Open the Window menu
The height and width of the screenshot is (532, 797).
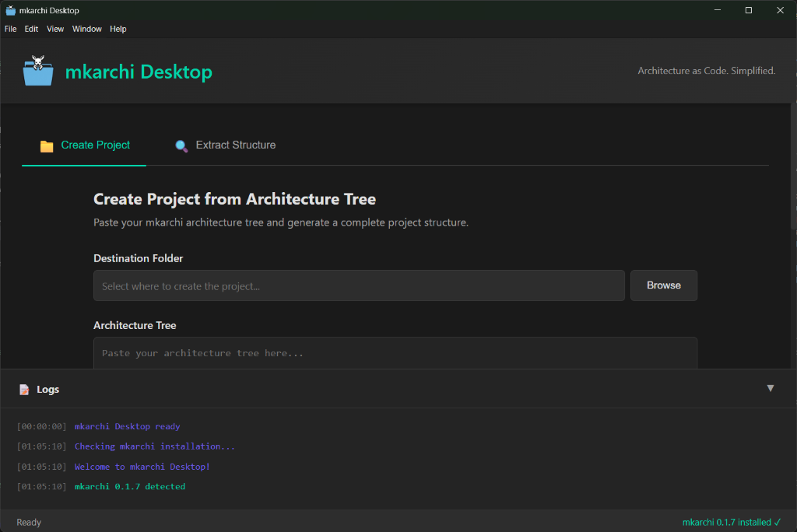86,29
